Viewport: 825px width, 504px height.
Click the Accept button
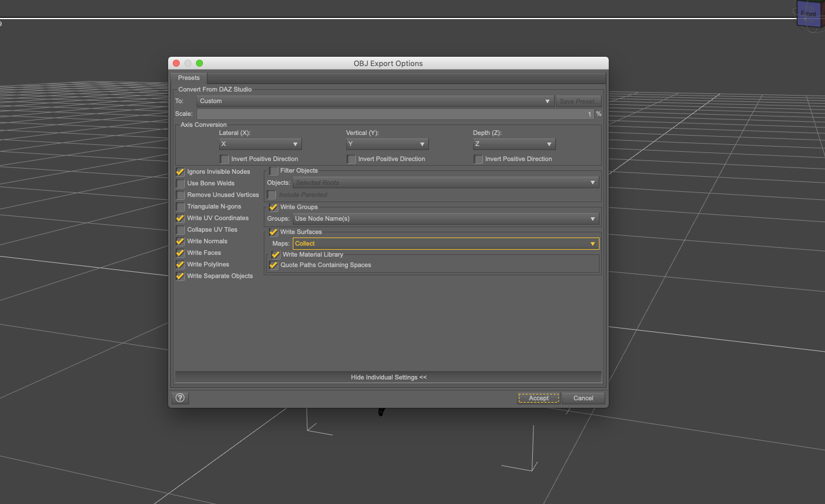tap(539, 398)
